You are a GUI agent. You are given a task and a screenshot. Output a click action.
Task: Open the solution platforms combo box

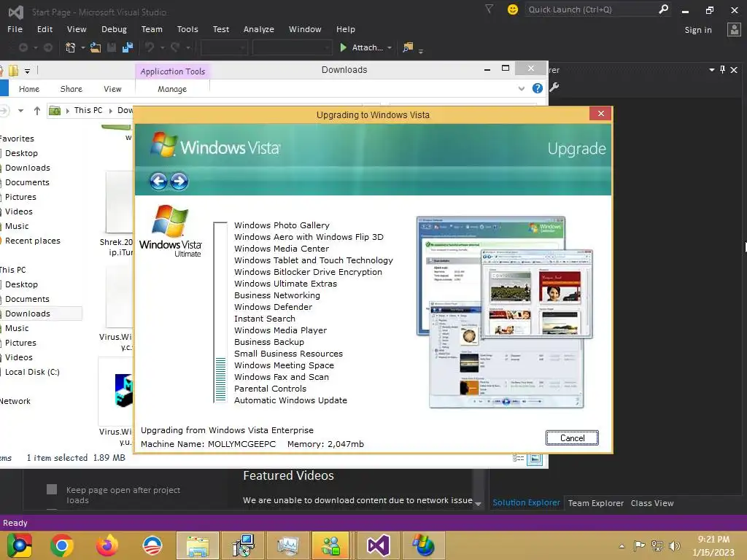pos(292,47)
